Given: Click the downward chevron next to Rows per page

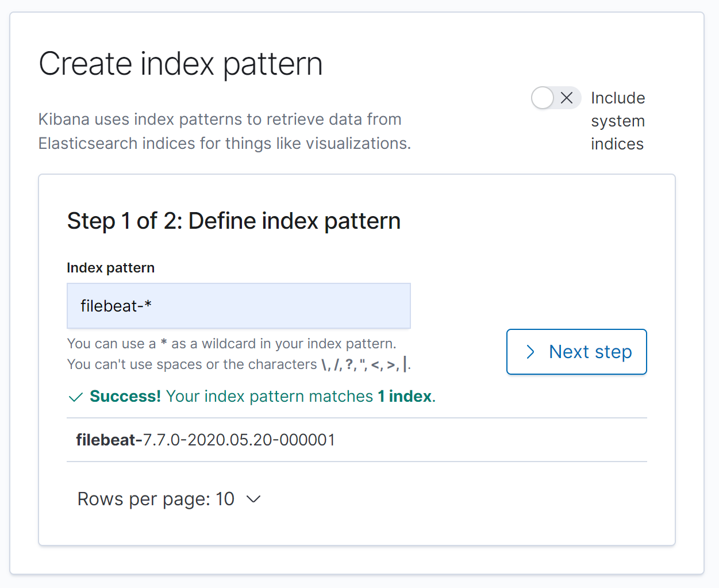Looking at the screenshot, I should [x=253, y=499].
